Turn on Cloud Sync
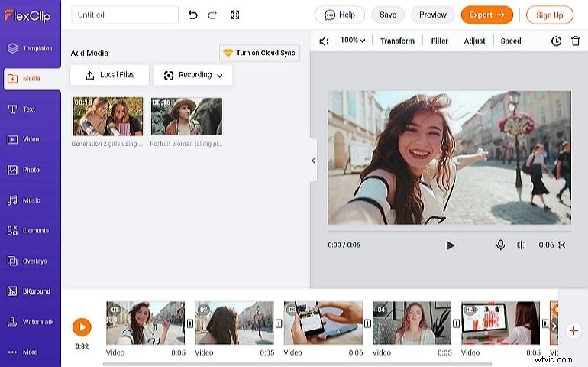Screen dimensions: 588x367 click(x=260, y=53)
